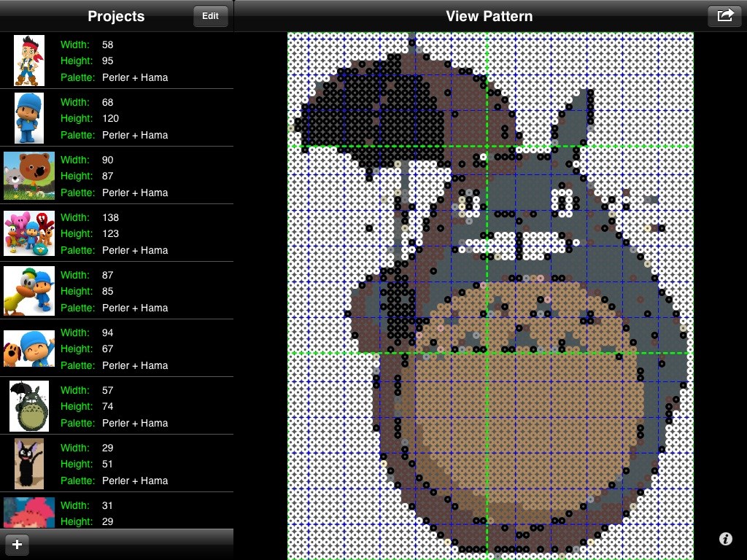Open the black cat project thumbnail
Image resolution: width=747 pixels, height=560 pixels.
pyautogui.click(x=29, y=464)
